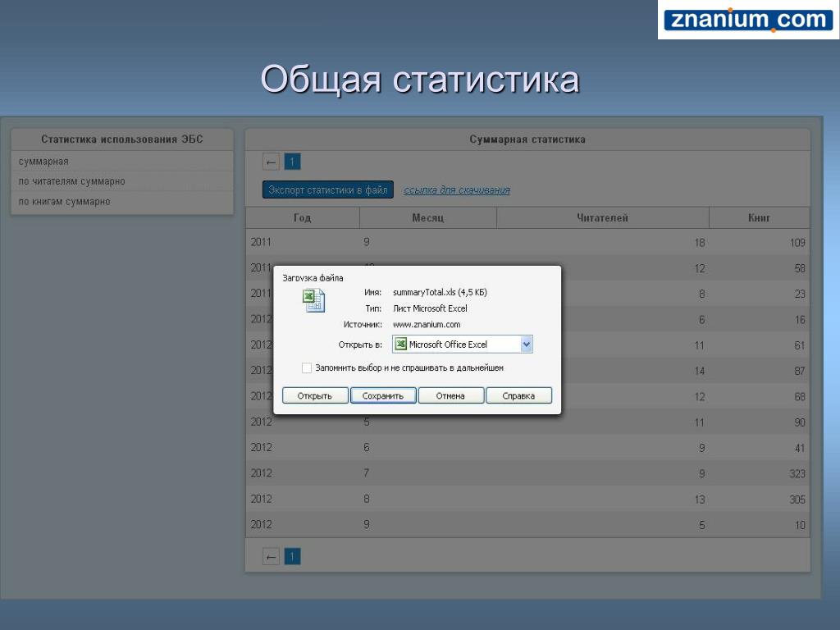The image size is (840, 630).
Task: Click the Отмена button
Action: click(450, 396)
